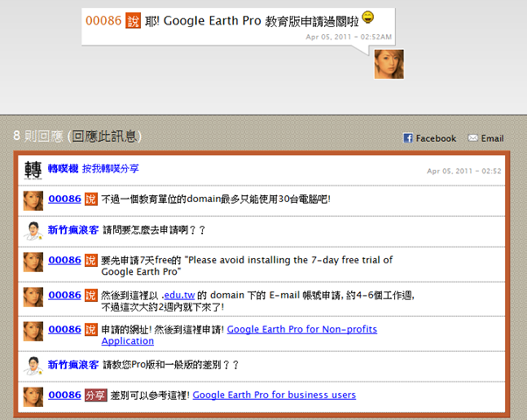The width and height of the screenshot is (527, 420).
Task: Open 新竹瘋浪客 profile on Pro版和一般版 reply
Action: [73, 365]
